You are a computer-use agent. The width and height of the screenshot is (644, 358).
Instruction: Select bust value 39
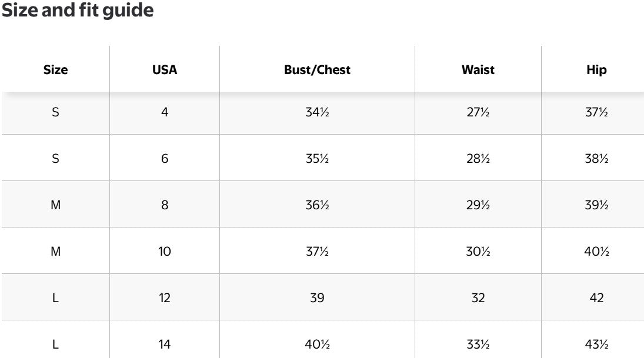point(317,298)
